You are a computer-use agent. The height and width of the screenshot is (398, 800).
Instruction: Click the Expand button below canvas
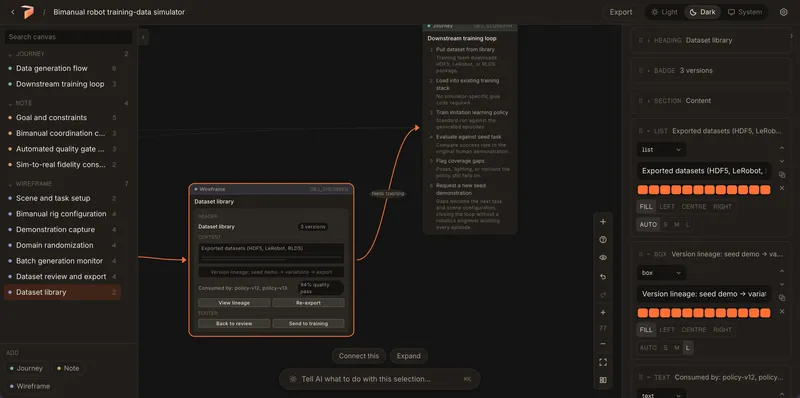[409, 356]
